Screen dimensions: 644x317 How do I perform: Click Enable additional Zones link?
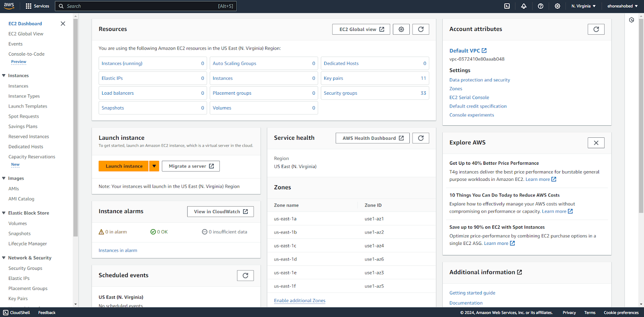coord(300,300)
